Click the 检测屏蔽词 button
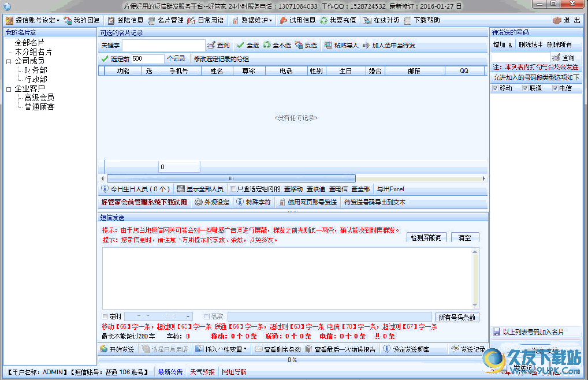588x380 pixels. coord(426,237)
